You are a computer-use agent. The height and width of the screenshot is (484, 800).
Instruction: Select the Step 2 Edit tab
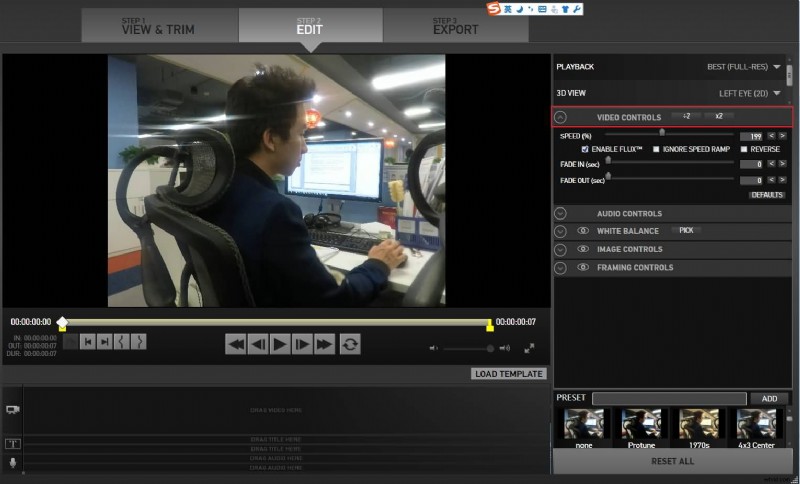310,25
